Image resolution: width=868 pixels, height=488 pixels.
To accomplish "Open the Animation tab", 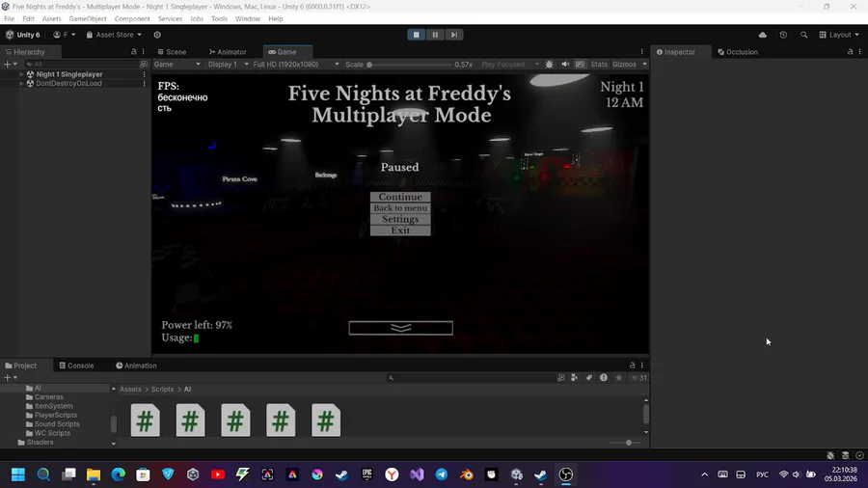I will click(x=136, y=366).
